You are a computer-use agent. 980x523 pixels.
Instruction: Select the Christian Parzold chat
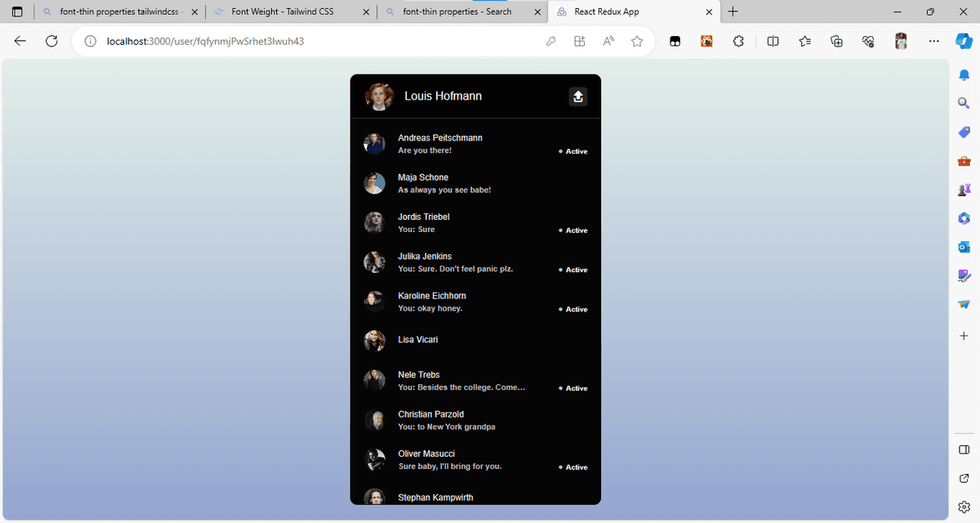point(474,420)
